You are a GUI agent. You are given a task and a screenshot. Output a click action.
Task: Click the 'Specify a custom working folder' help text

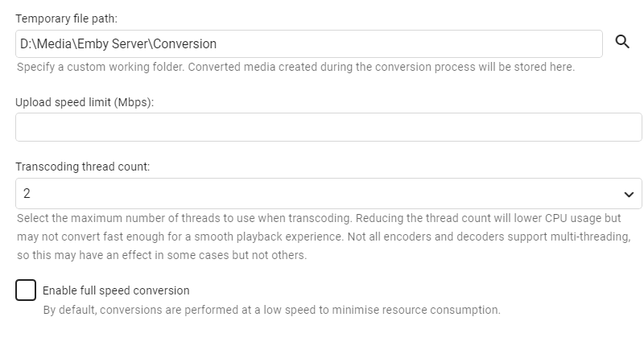(x=295, y=67)
